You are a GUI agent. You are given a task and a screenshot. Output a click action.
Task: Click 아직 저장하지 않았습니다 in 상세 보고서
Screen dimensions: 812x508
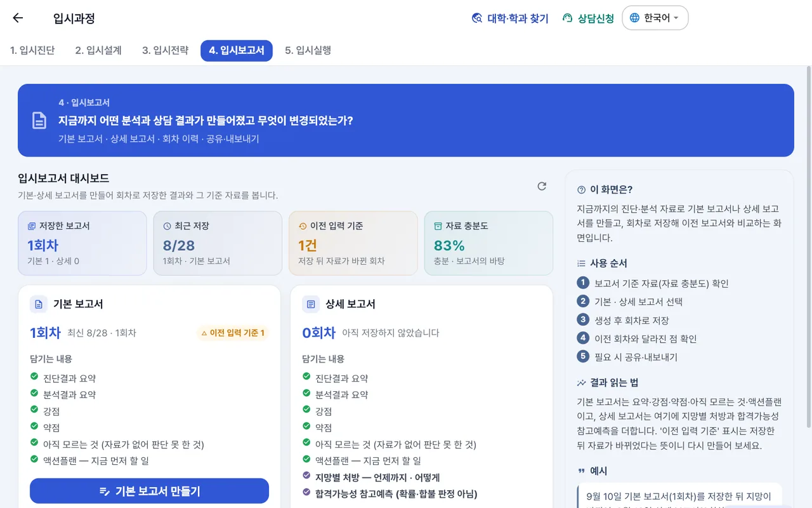tap(390, 333)
